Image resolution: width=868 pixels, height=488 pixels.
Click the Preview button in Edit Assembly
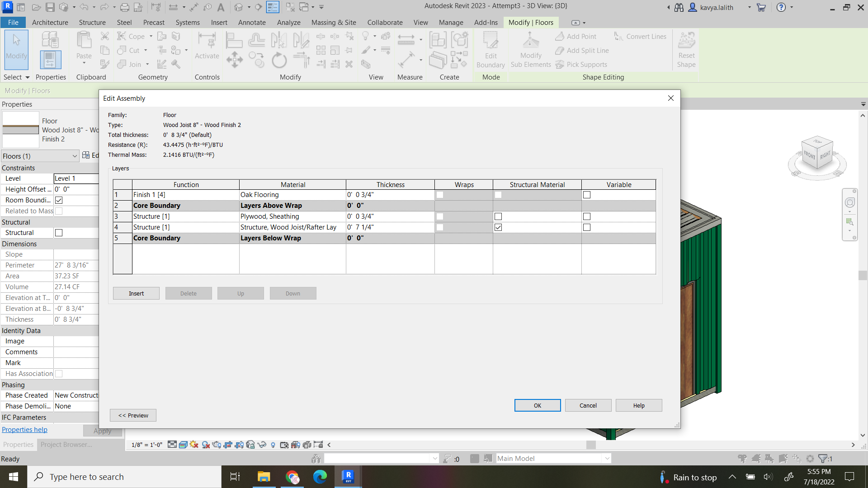click(x=133, y=415)
